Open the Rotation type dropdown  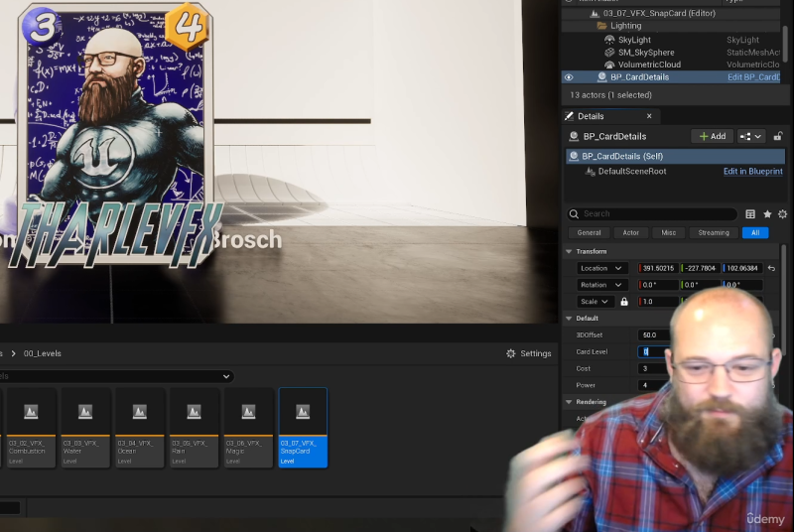pos(601,285)
